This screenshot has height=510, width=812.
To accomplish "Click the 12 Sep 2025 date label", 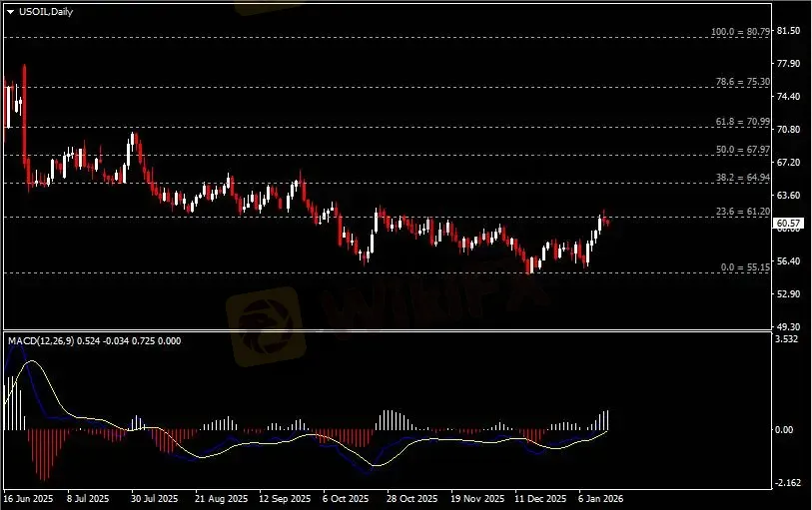I will click(286, 499).
